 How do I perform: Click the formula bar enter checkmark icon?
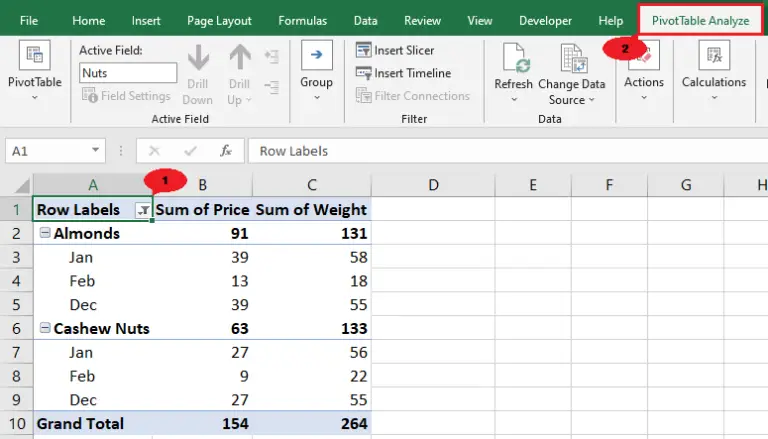pos(191,151)
